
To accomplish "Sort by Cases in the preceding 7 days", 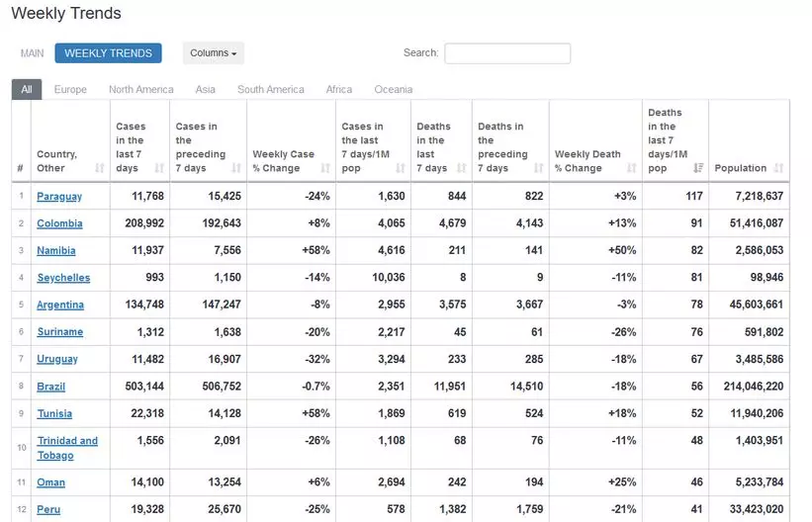I will point(237,168).
